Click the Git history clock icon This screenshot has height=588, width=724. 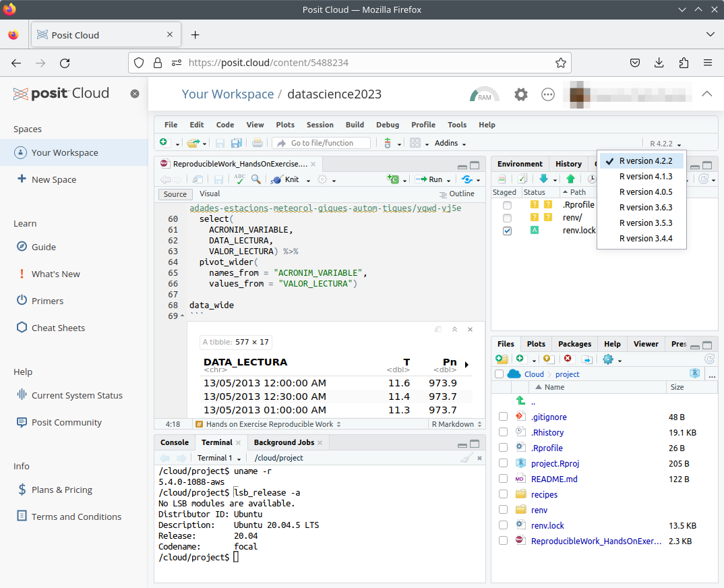pyautogui.click(x=591, y=179)
